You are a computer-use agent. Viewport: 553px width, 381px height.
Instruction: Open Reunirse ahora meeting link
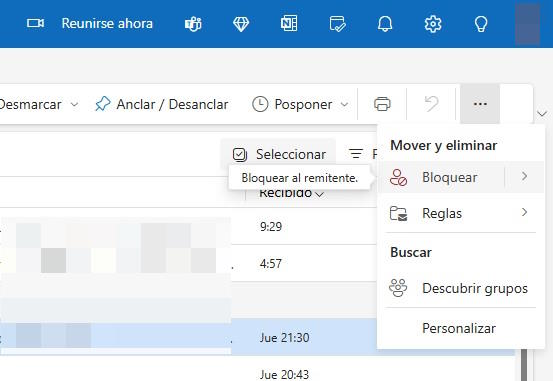[x=107, y=24]
